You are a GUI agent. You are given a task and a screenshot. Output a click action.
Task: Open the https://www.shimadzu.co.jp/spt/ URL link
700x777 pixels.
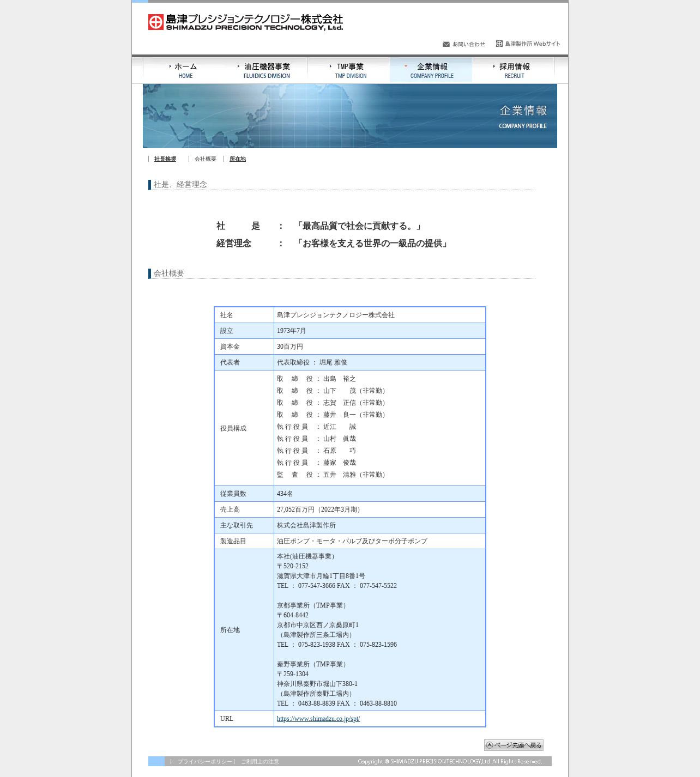pyautogui.click(x=318, y=719)
